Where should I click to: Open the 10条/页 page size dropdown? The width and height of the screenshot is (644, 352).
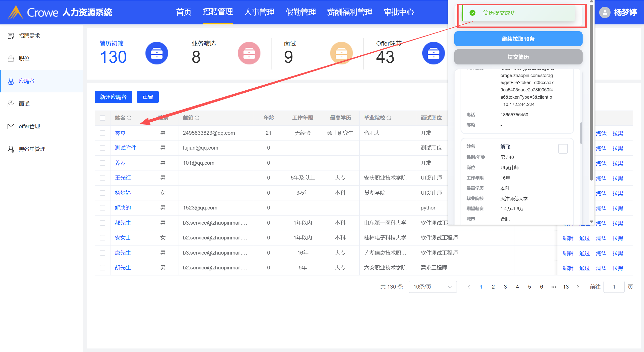433,287
